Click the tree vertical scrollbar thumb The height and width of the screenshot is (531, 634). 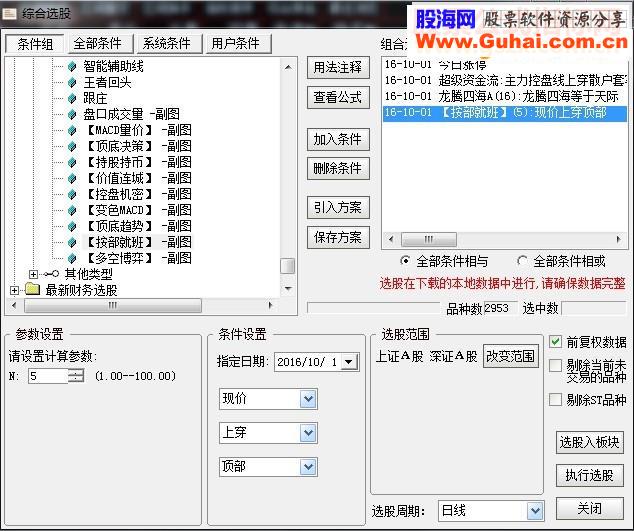click(x=287, y=266)
